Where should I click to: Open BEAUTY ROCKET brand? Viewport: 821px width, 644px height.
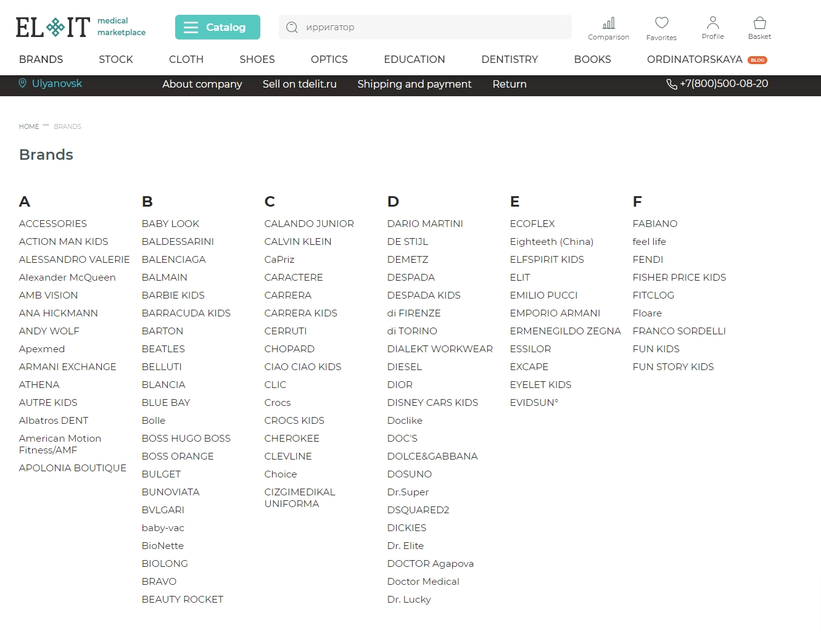pyautogui.click(x=183, y=599)
